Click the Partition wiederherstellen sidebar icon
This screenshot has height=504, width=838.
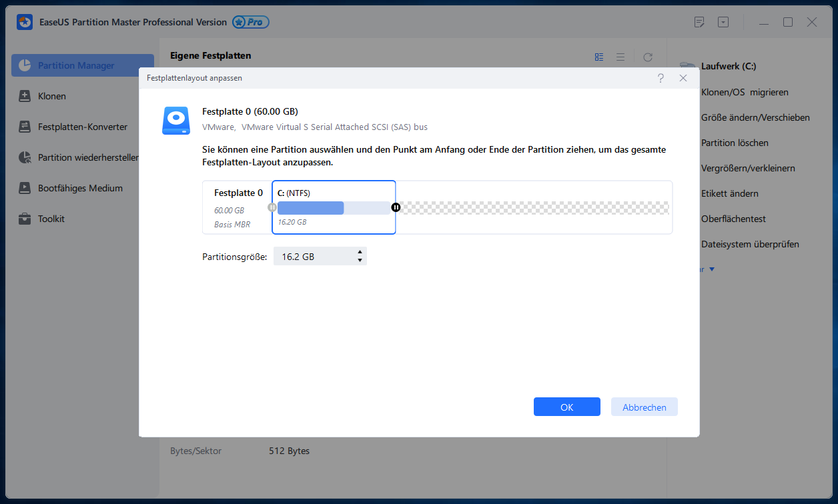point(25,157)
